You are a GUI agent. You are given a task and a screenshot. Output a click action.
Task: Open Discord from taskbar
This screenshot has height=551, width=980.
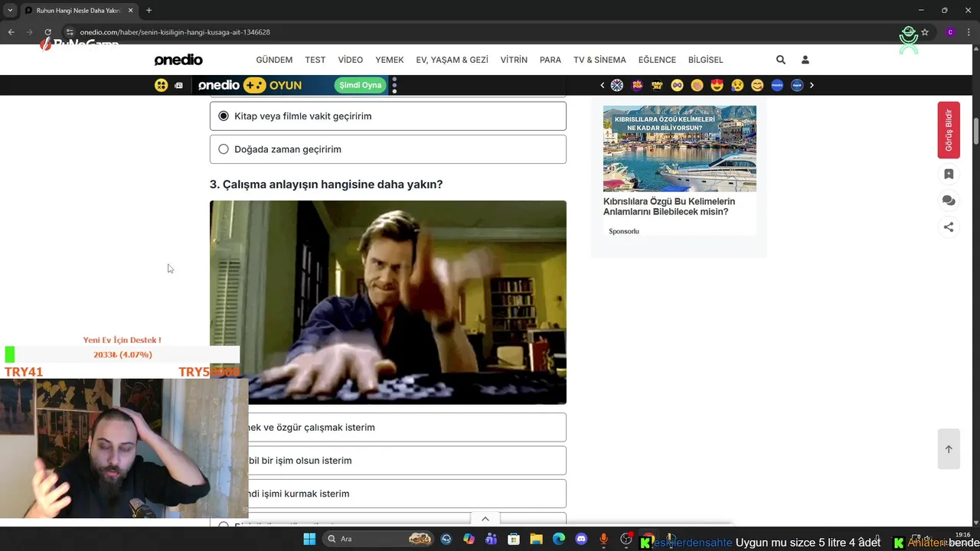tap(581, 539)
